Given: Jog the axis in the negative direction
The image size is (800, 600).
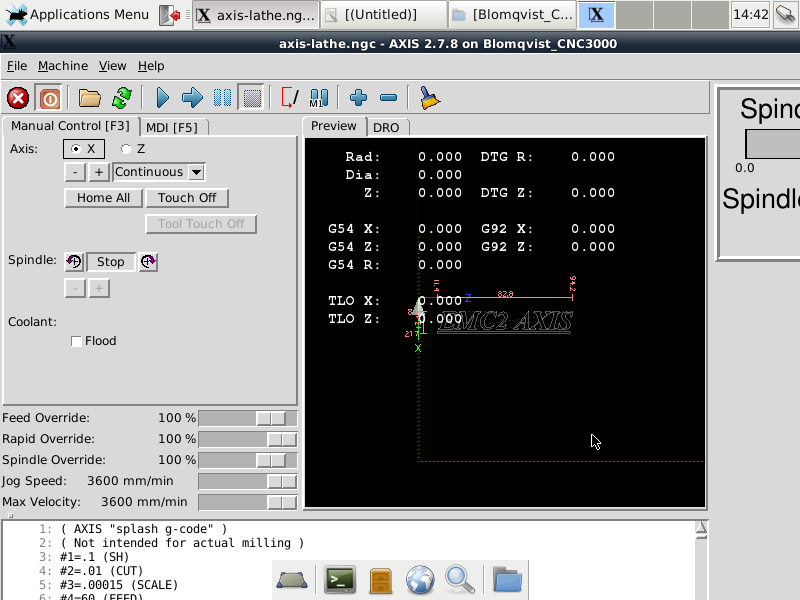Looking at the screenshot, I should point(75,172).
